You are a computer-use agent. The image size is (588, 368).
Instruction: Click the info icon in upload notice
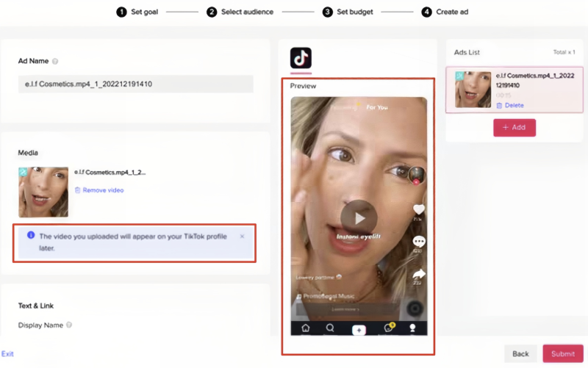click(31, 235)
